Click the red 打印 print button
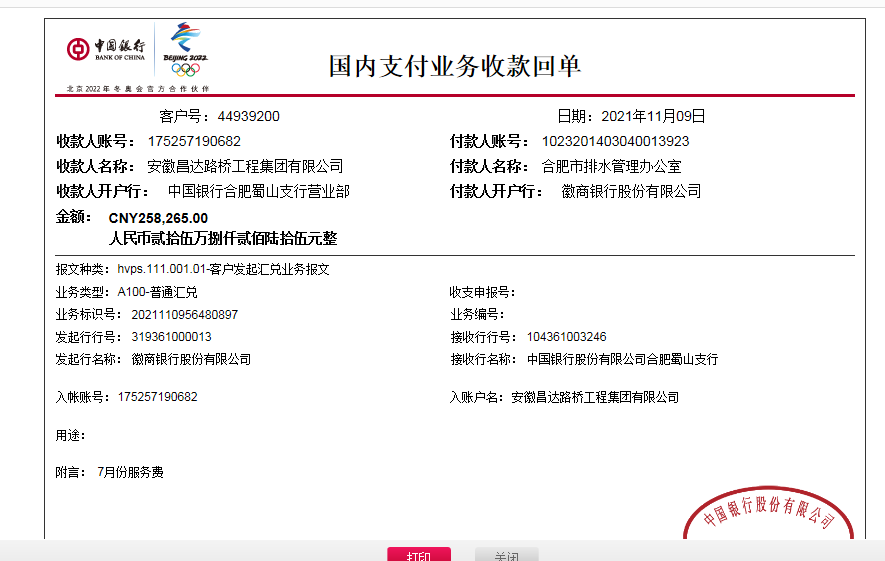 [419, 554]
